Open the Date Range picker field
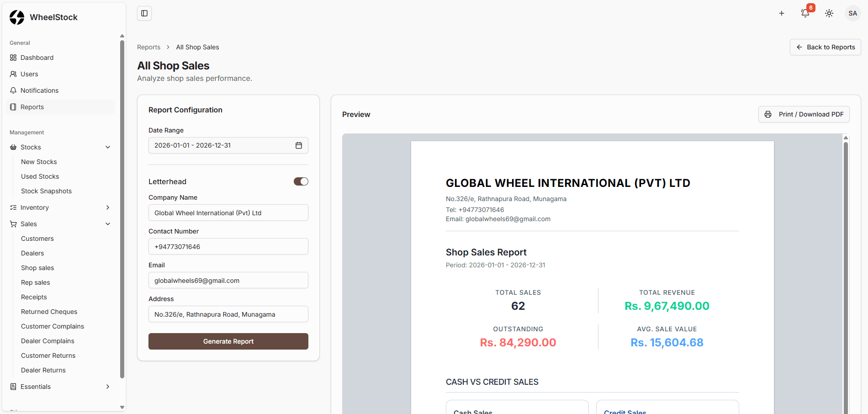The width and height of the screenshot is (868, 414). point(228,145)
